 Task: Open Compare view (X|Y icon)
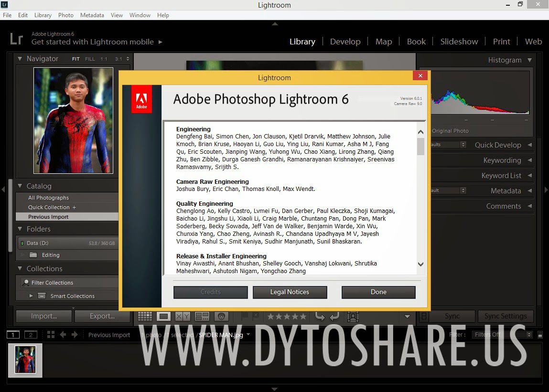(182, 317)
